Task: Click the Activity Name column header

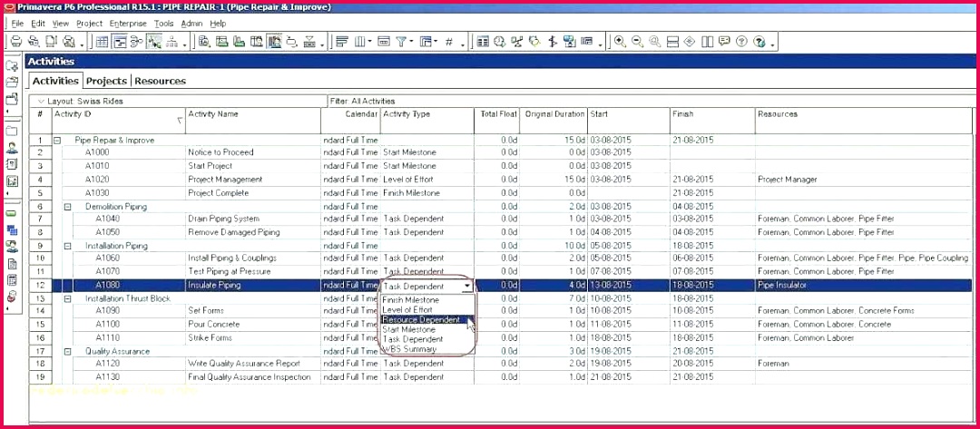Action: pos(253,121)
